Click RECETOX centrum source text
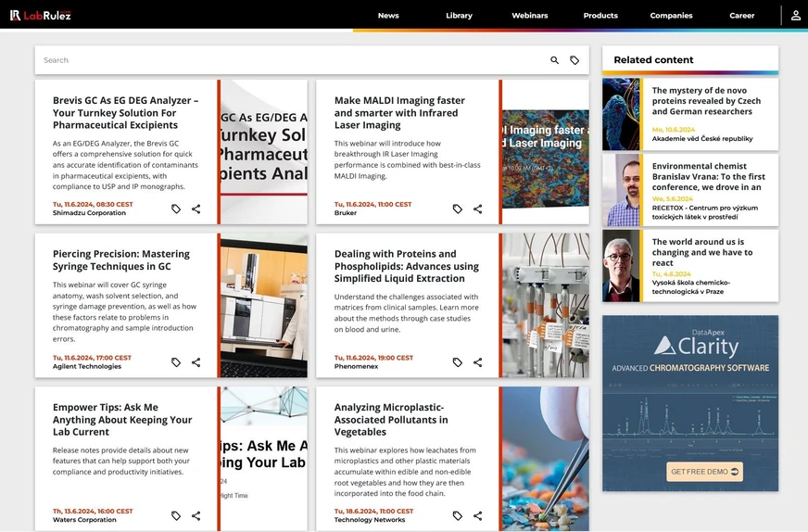Image resolution: width=808 pixels, height=532 pixels. 705,212
